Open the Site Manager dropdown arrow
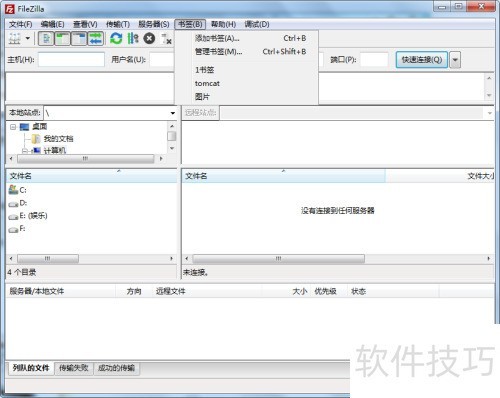500x398 pixels. (28, 38)
